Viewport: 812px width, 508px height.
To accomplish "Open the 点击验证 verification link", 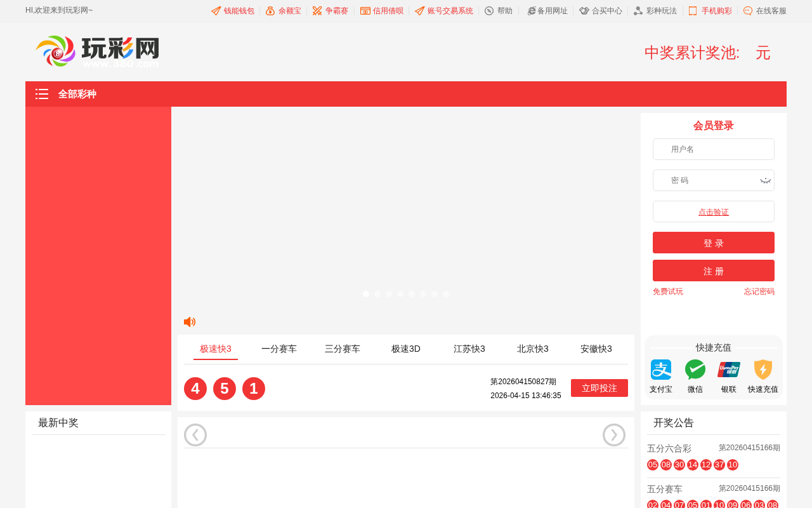I will coord(714,212).
